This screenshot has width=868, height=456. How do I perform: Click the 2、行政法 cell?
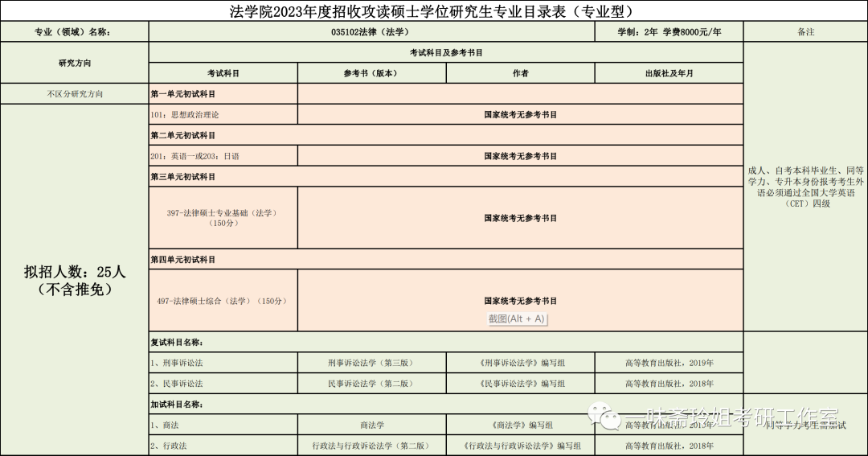(x=223, y=446)
